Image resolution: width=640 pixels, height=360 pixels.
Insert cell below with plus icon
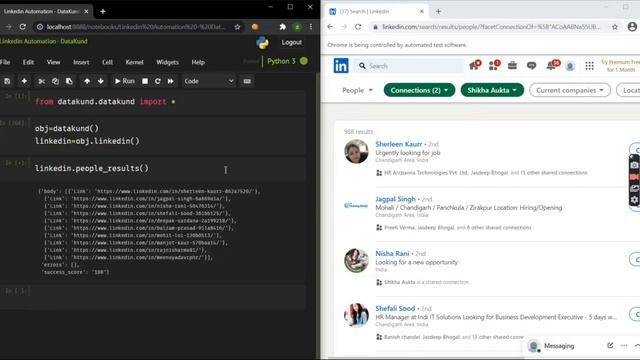pos(24,81)
